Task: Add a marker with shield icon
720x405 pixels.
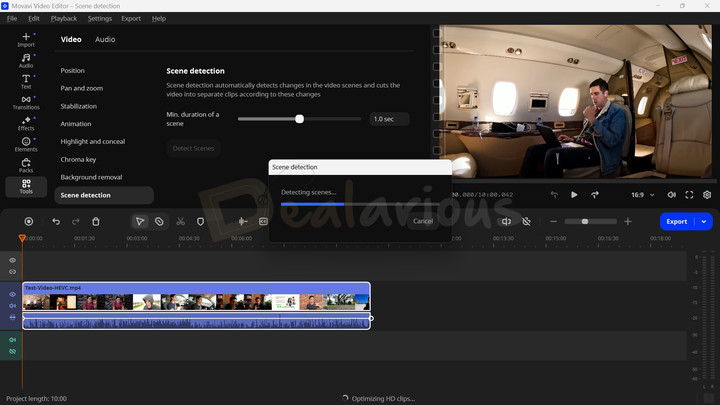Action: coord(200,221)
